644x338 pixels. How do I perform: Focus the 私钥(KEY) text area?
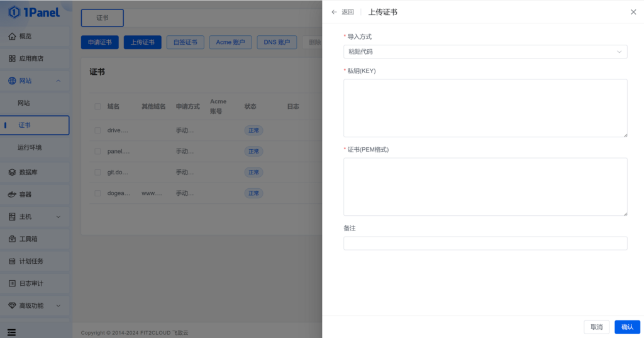pos(485,108)
